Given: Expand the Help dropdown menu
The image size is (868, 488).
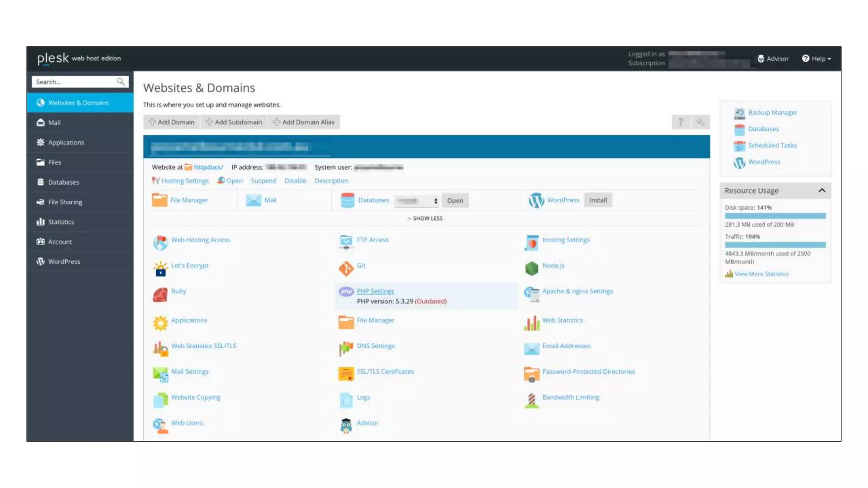Looking at the screenshot, I should click(816, 59).
